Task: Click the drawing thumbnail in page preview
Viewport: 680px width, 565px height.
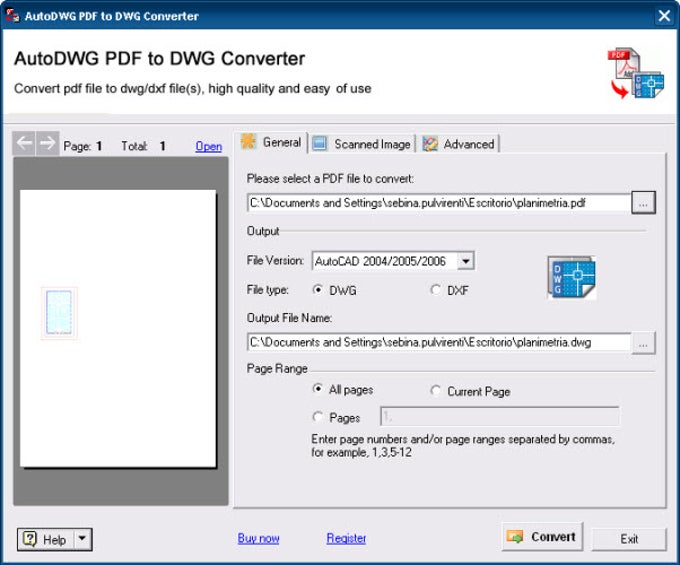Action: [59, 313]
